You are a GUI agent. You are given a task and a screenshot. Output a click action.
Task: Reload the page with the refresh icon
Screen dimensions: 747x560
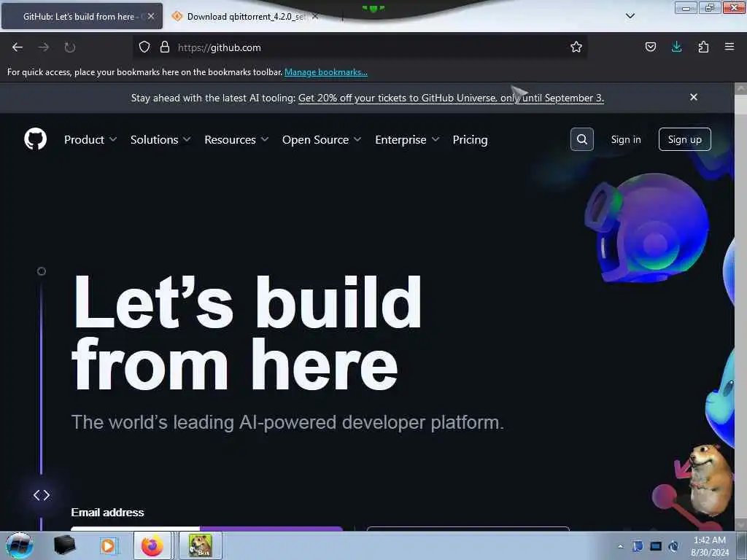69,47
